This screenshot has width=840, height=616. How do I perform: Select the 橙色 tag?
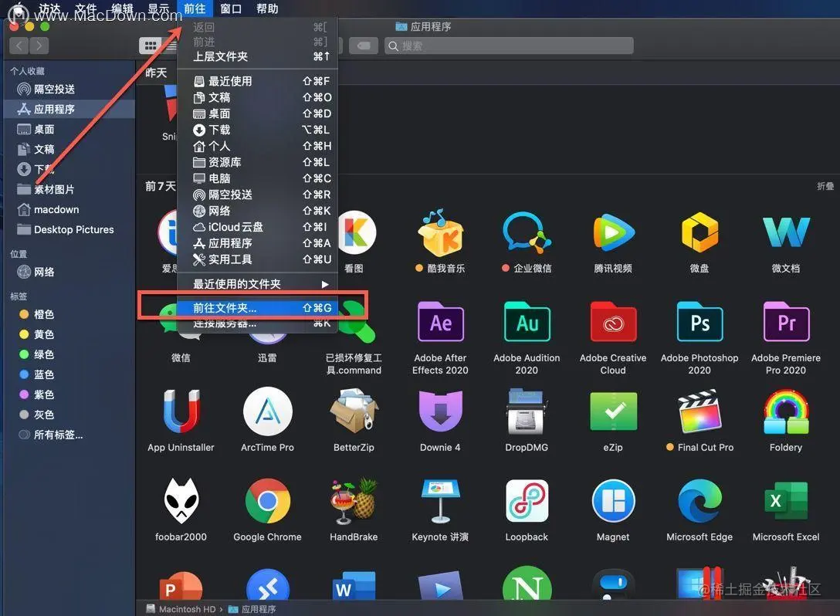click(x=69, y=314)
